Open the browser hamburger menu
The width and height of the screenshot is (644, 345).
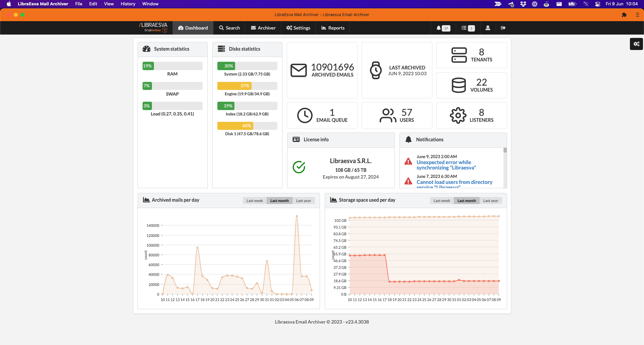638,15
